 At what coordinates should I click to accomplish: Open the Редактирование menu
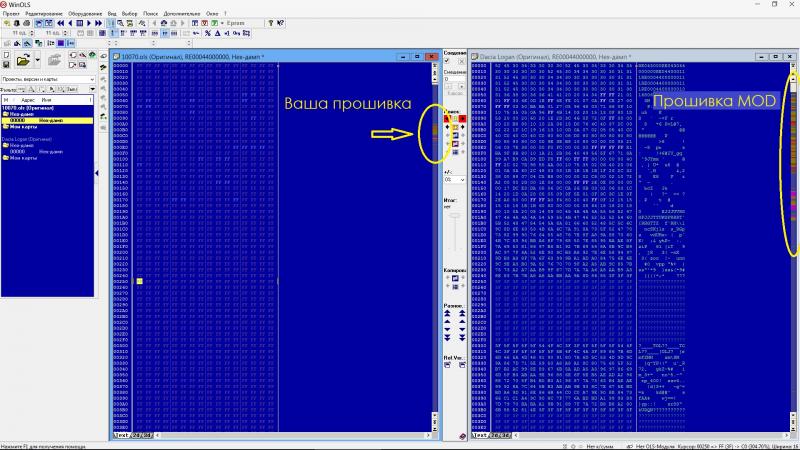pyautogui.click(x=44, y=14)
